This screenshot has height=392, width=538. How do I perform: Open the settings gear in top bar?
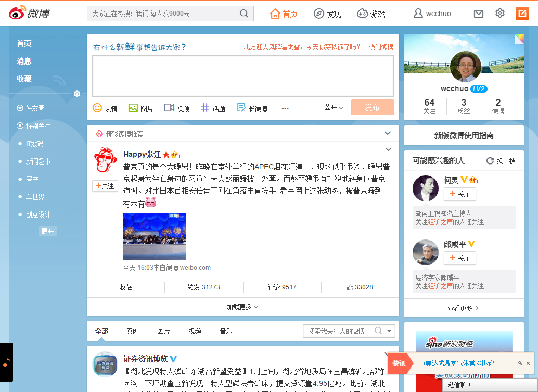pyautogui.click(x=500, y=14)
